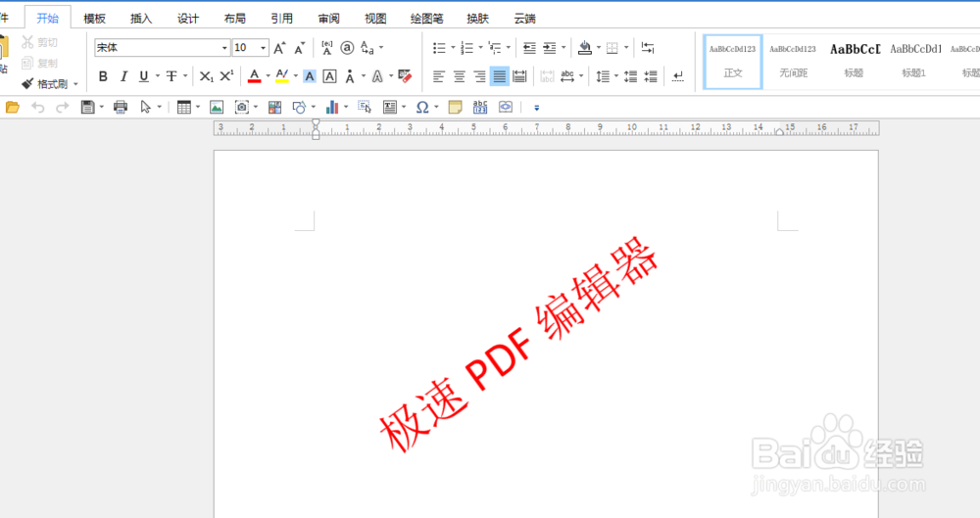
Task: Expand the highlight color dropdown arrow
Action: [296, 76]
